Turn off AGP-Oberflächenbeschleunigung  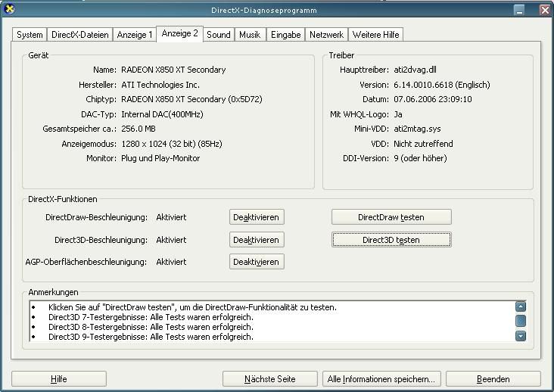coord(257,262)
